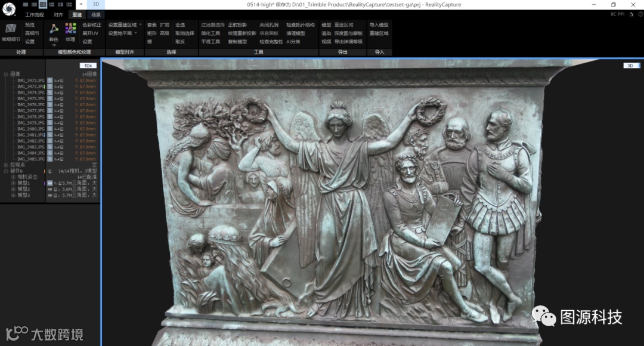Open the 对齐 ribbon tab

point(58,15)
